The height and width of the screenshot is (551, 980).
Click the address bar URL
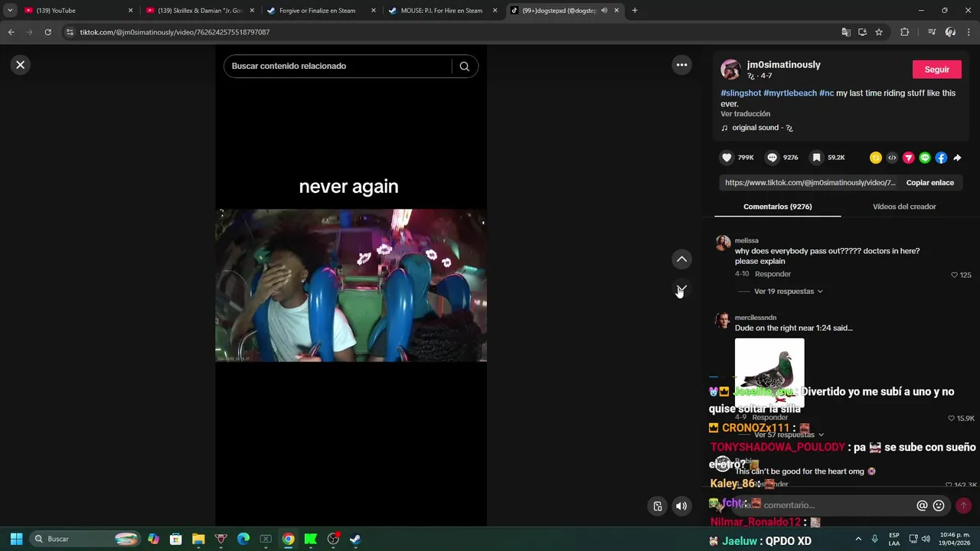click(x=175, y=32)
